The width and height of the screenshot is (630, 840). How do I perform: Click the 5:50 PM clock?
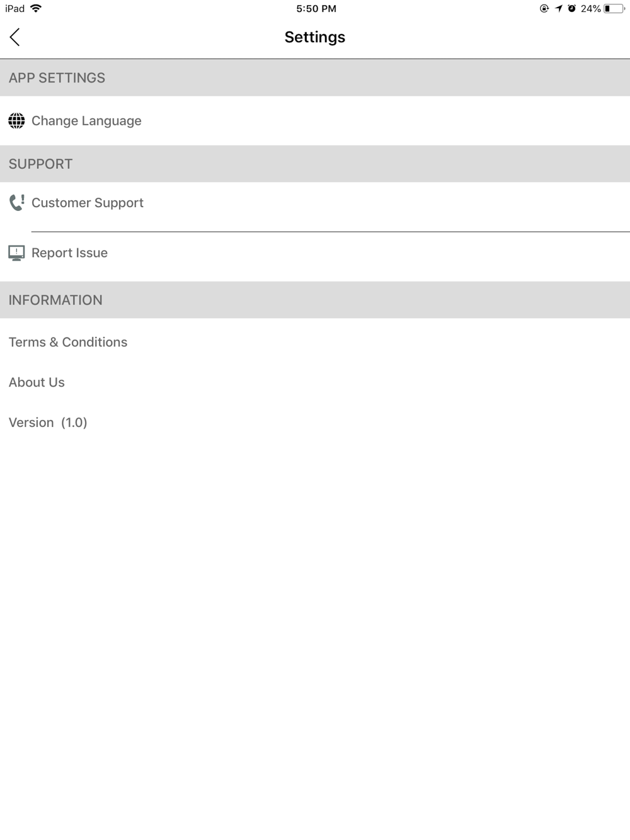tap(316, 9)
